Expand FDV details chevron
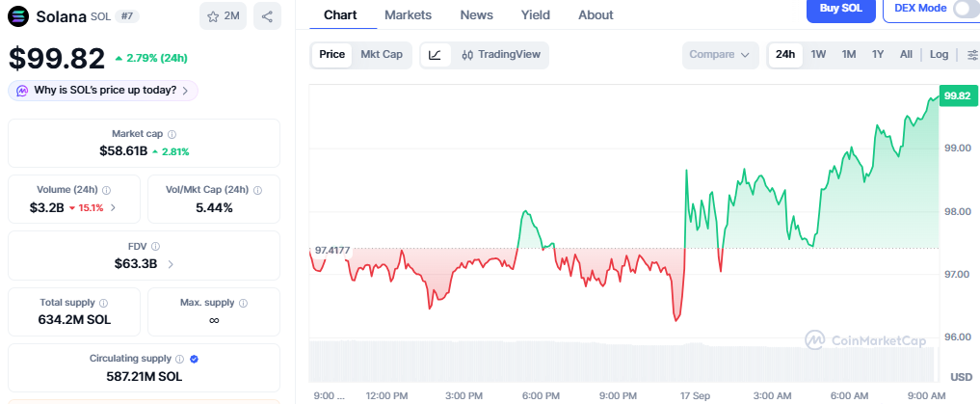 pos(171,264)
